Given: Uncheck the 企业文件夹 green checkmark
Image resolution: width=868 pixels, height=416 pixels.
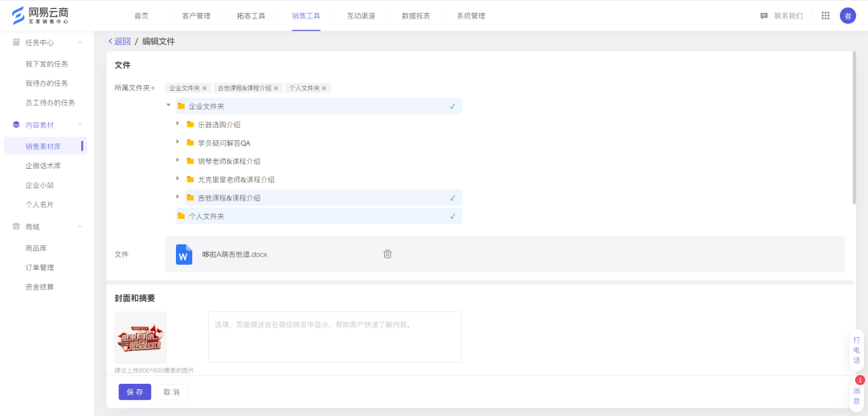Looking at the screenshot, I should tap(452, 106).
